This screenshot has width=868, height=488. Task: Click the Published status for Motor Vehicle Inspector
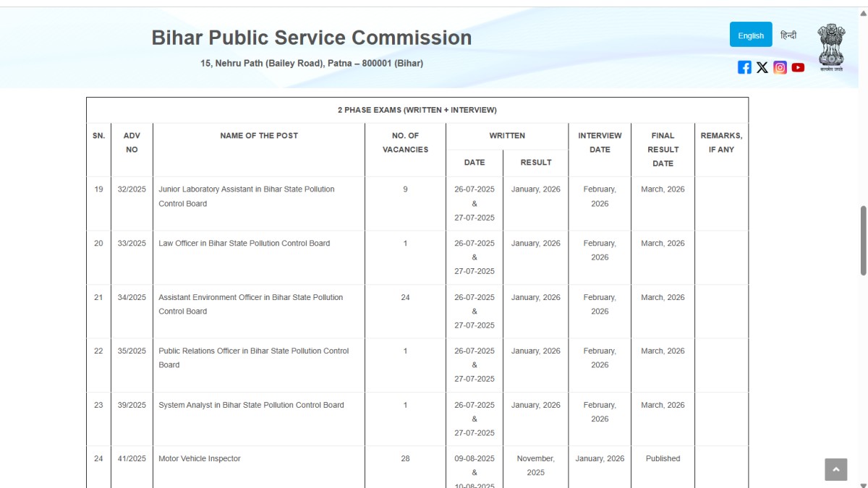point(663,458)
